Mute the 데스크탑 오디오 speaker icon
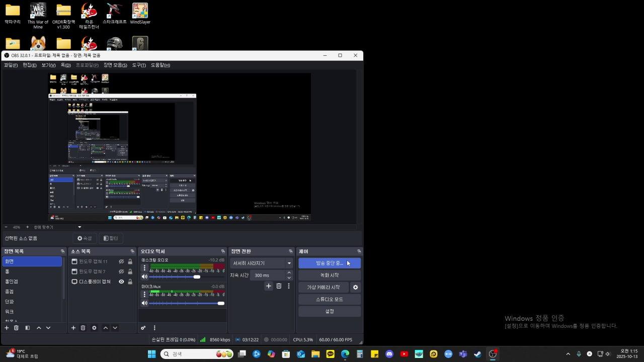Screen dimensions: 644x362 (144, 277)
